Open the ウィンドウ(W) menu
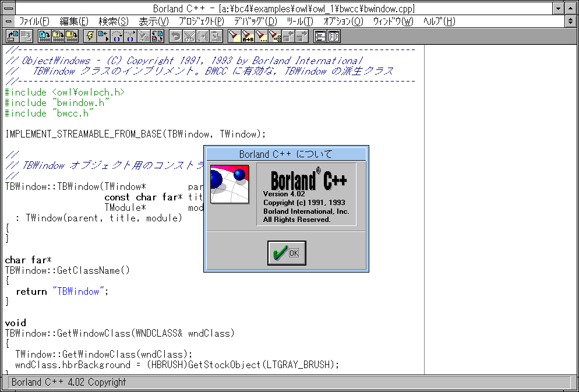This screenshot has height=392, width=579. point(393,22)
